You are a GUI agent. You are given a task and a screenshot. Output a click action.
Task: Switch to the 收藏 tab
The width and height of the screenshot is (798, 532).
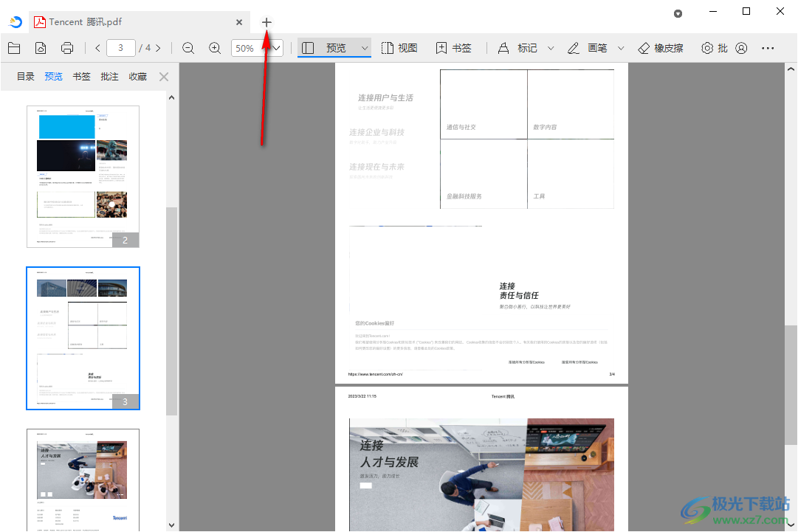click(137, 76)
